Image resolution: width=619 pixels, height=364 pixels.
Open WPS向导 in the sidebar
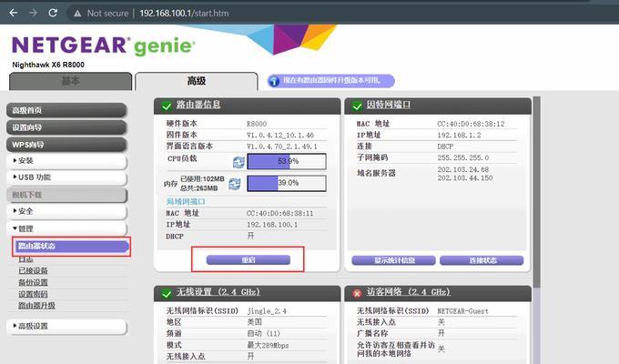coord(66,145)
